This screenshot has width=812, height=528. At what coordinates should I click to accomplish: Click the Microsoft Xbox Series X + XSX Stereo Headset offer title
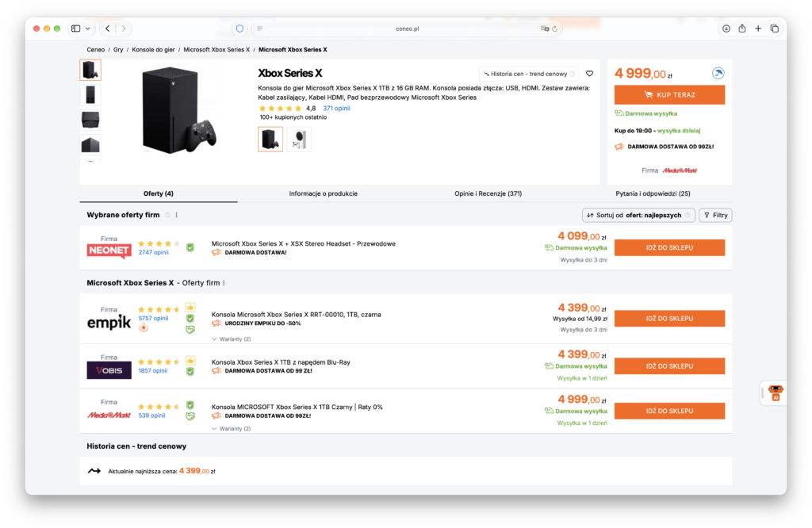304,244
